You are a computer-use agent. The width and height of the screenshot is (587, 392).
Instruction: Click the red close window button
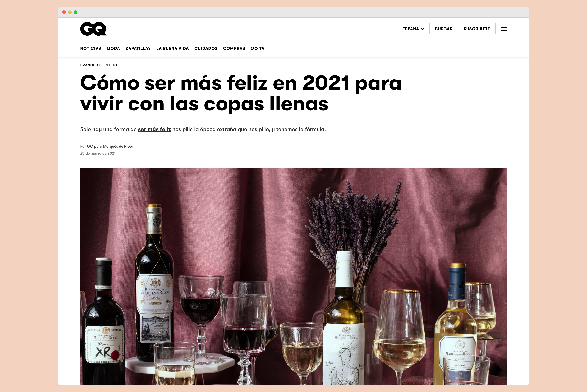point(64,12)
